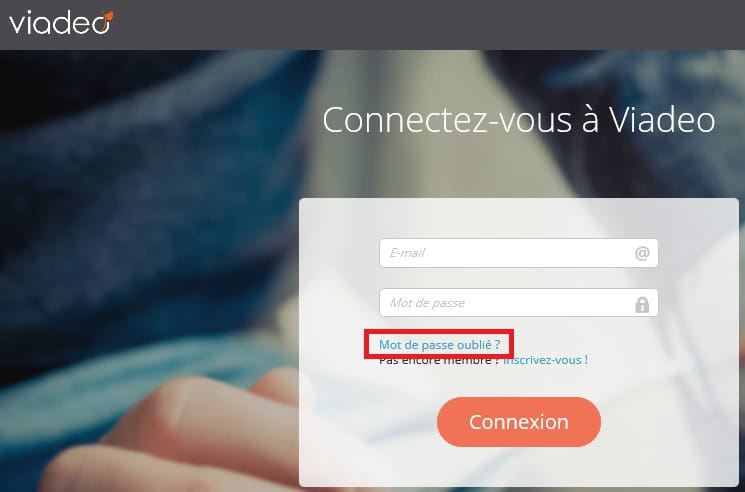Focus the E-mail input field

tap(518, 253)
